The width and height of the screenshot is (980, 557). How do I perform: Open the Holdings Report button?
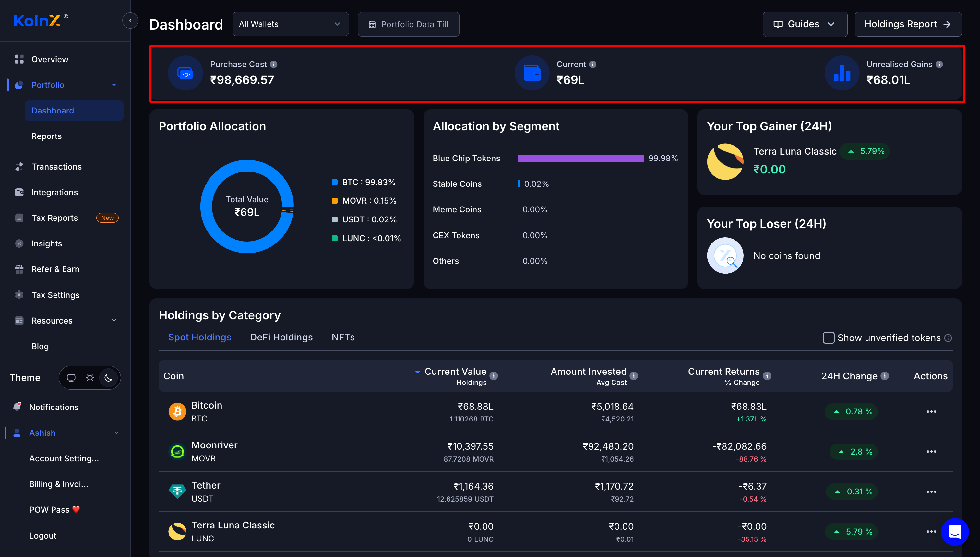tap(908, 24)
